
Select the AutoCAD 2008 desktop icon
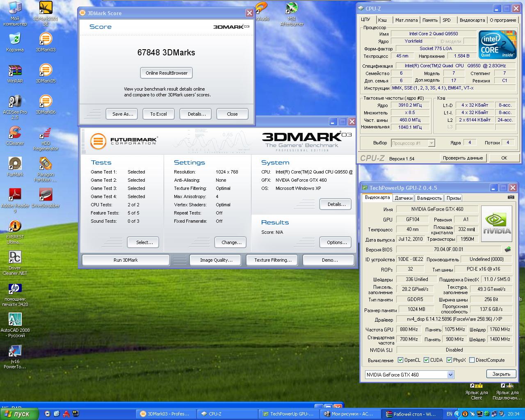(15, 326)
